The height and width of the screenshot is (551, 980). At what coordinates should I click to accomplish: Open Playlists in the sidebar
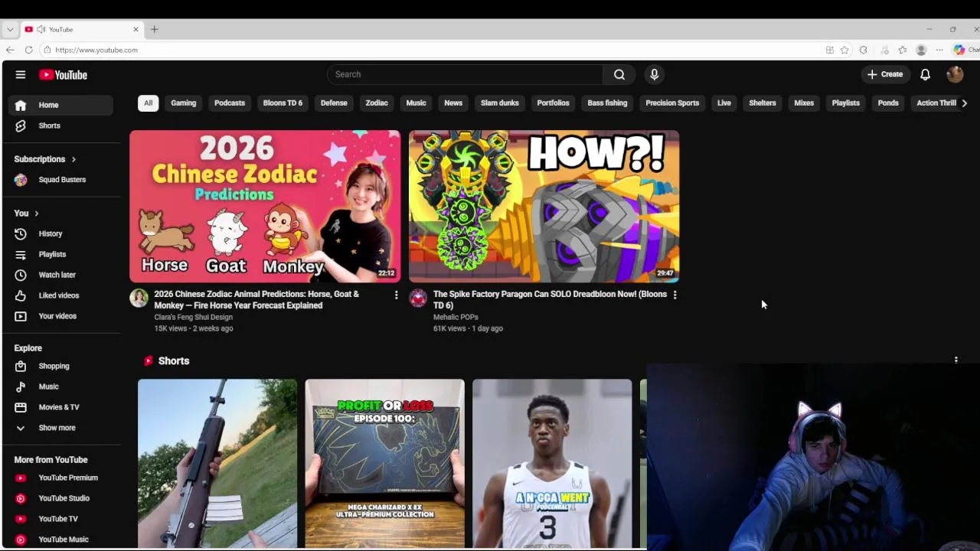point(60,254)
